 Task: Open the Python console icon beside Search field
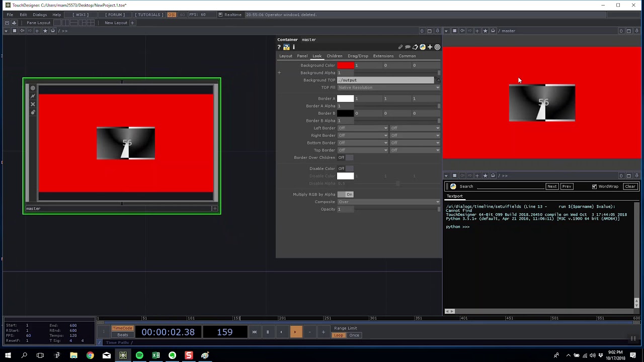pyautogui.click(x=452, y=187)
